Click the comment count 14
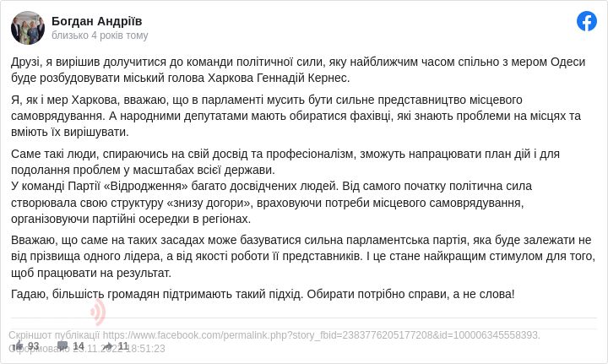This screenshot has width=608, height=364. [79, 346]
